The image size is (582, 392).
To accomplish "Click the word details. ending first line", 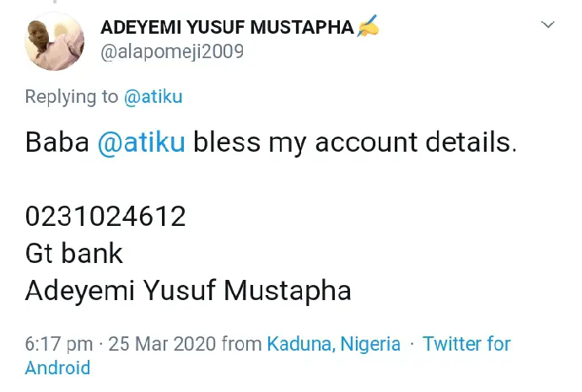I will [x=471, y=142].
